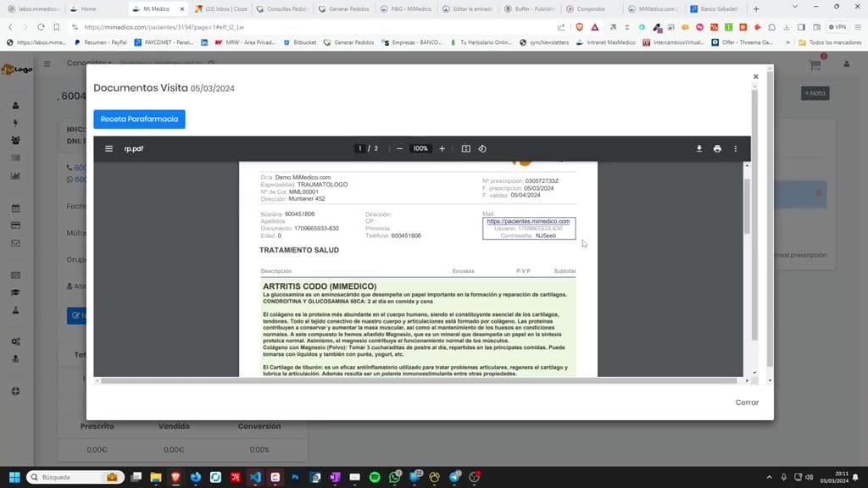The height and width of the screenshot is (488, 868).
Task: Click the 100% zoom level field
Action: coord(420,148)
